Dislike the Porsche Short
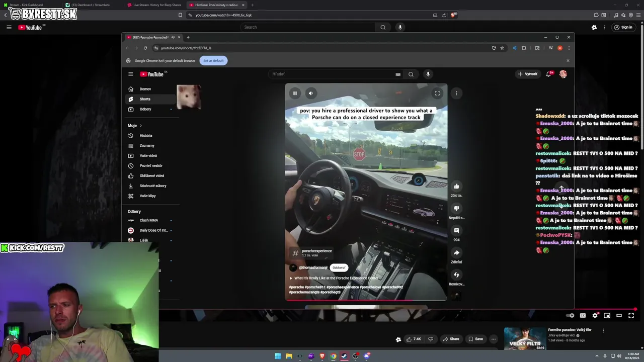 coord(456,208)
